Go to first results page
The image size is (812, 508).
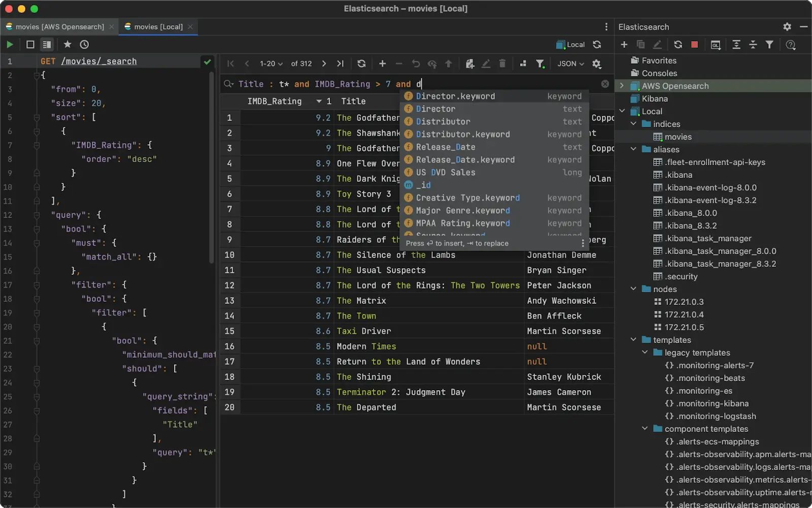click(231, 63)
